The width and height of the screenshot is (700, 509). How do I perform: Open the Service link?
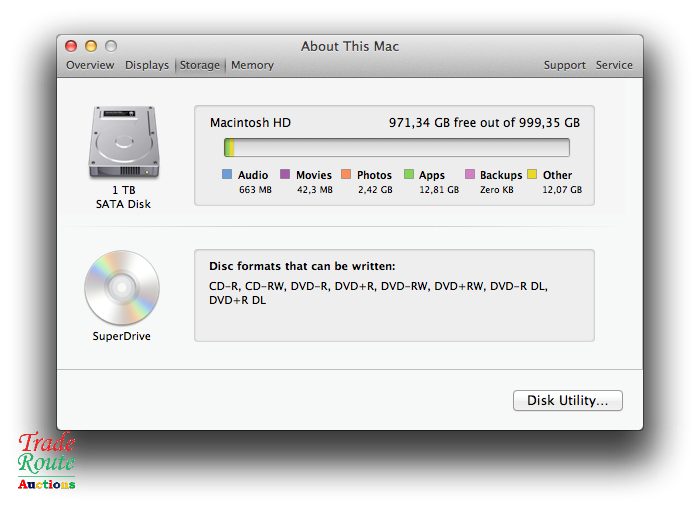[x=614, y=65]
